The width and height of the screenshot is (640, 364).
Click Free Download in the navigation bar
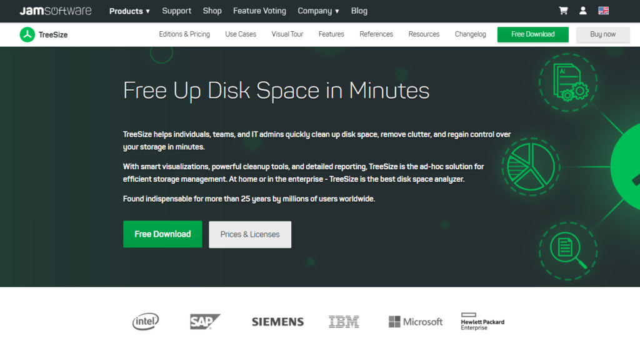[533, 34]
